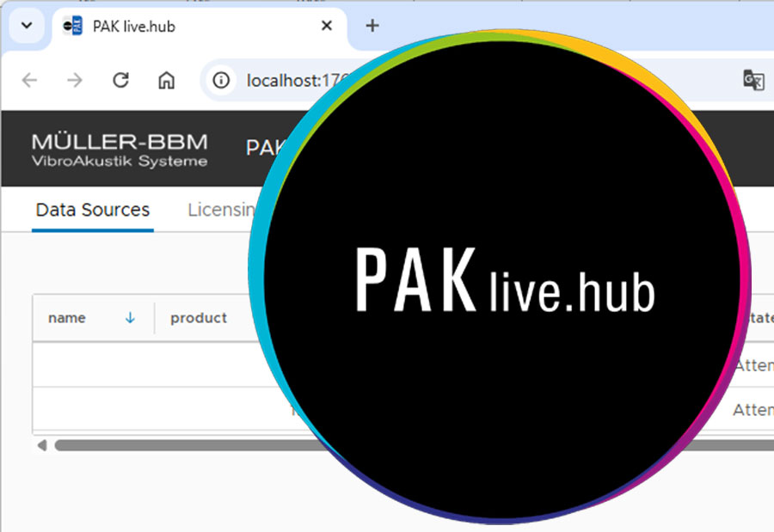Click the MÜLLER-BBM VibroAkustik Systeme logo
This screenshot has height=532, width=774.
pyautogui.click(x=119, y=150)
